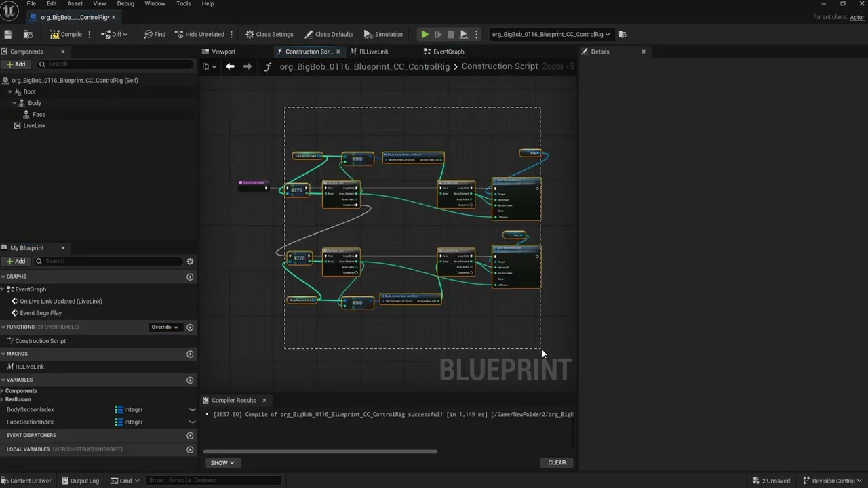Open the Edit menu
Viewport: 868px width, 488px height.
point(52,4)
